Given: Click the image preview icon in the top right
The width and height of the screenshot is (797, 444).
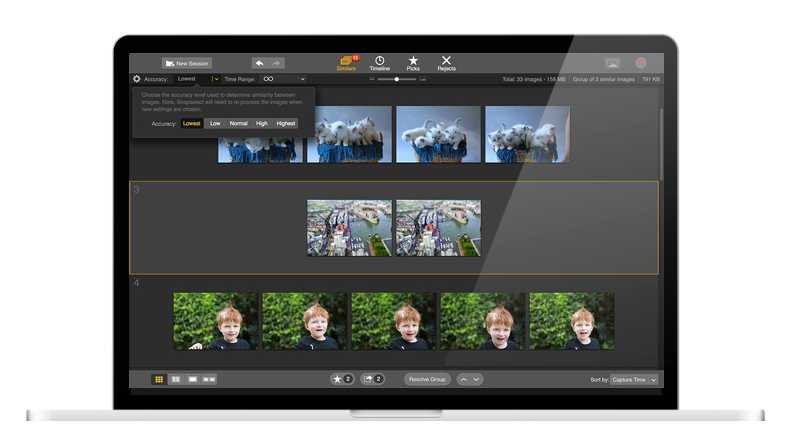Looking at the screenshot, I should tap(612, 63).
